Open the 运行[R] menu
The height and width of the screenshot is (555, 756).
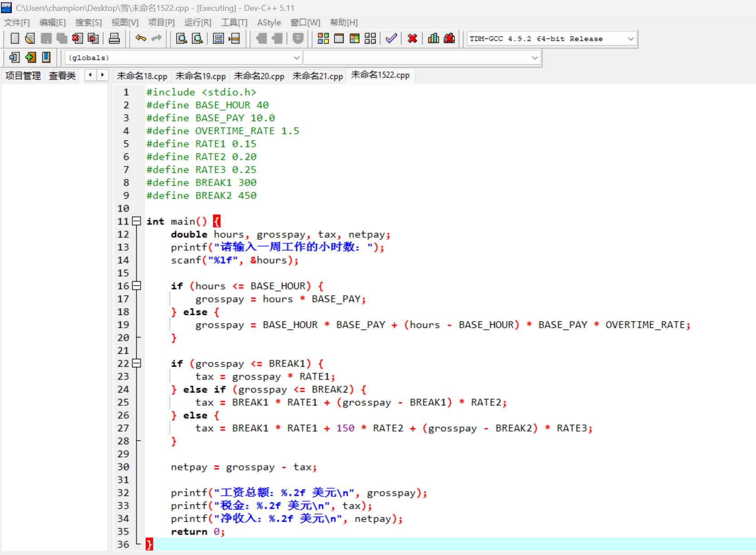tap(198, 23)
